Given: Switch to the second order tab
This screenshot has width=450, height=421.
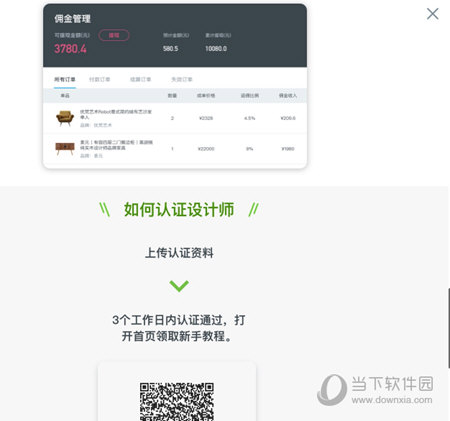Looking at the screenshot, I should click(x=99, y=79).
